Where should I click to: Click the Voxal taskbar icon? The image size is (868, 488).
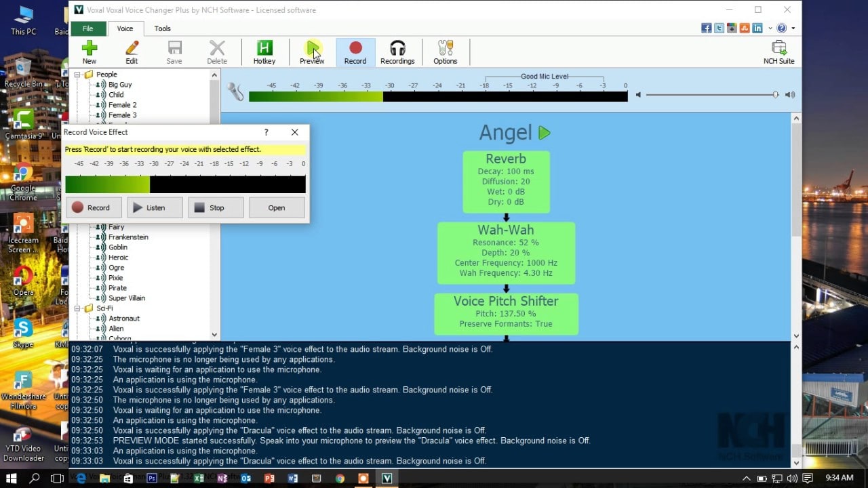(387, 478)
